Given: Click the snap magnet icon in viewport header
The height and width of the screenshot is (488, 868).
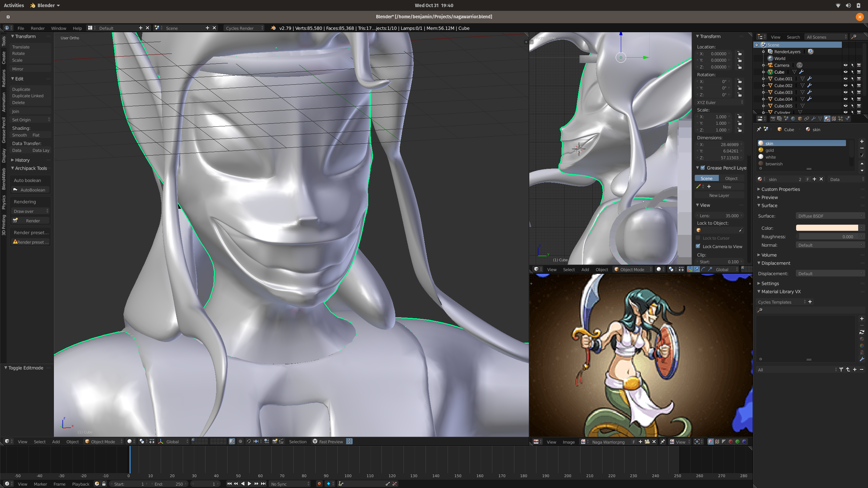Looking at the screenshot, I should [249, 441].
